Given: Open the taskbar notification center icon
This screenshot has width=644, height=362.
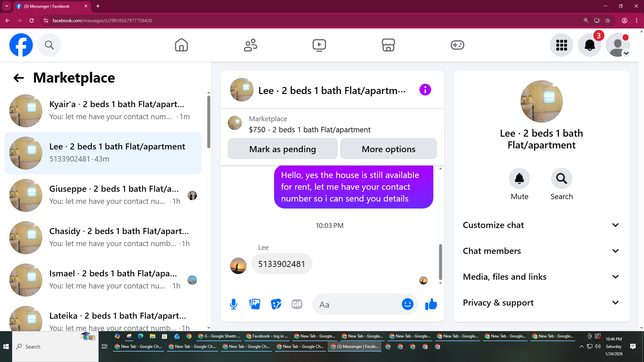Looking at the screenshot, I should (633, 347).
